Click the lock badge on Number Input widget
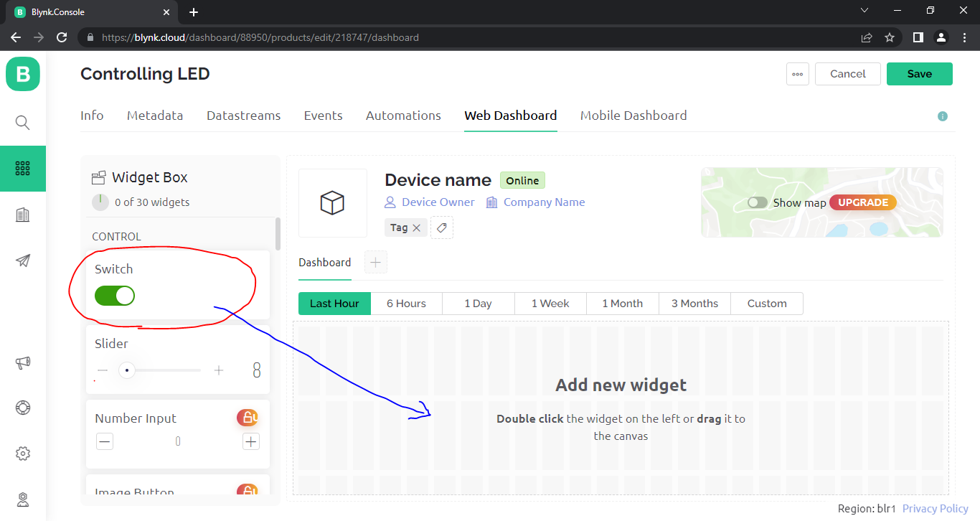 [248, 417]
